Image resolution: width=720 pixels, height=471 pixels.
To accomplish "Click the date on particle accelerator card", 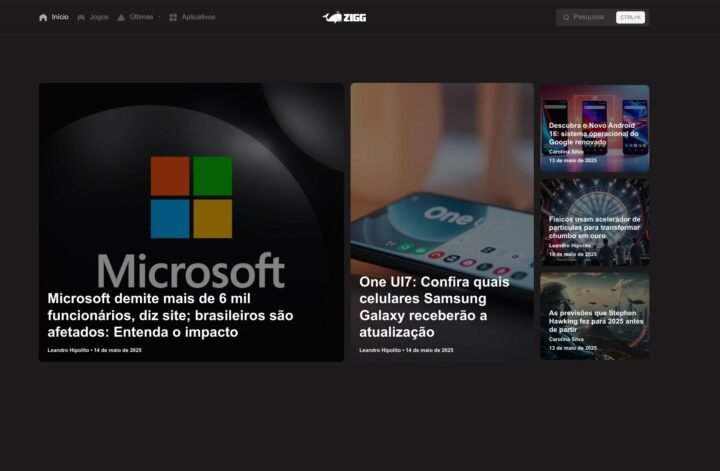I will tap(573, 254).
